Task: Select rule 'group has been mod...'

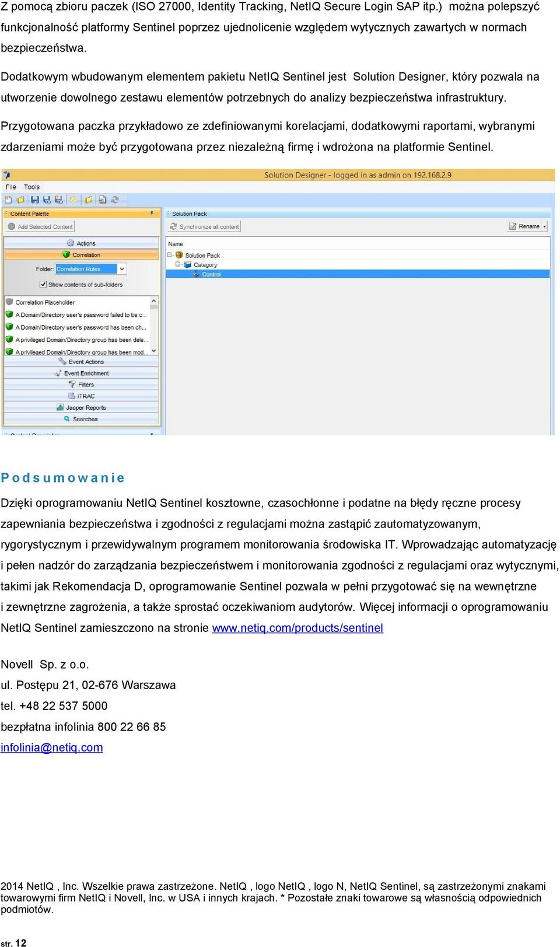Action: (82, 352)
